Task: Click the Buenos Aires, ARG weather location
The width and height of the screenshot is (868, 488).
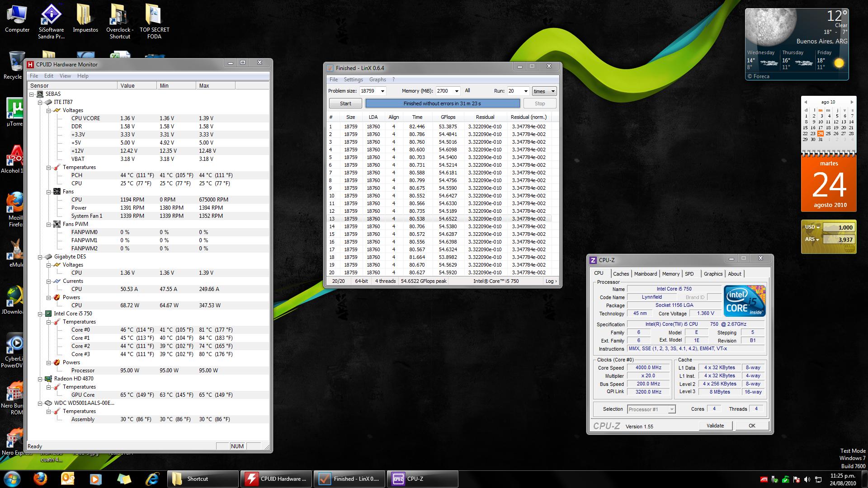Action: point(822,41)
